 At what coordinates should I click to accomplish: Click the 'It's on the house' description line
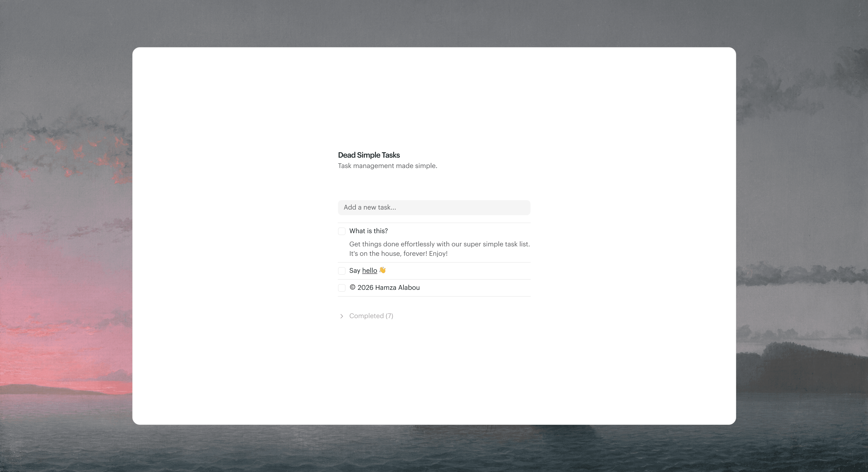click(x=398, y=253)
